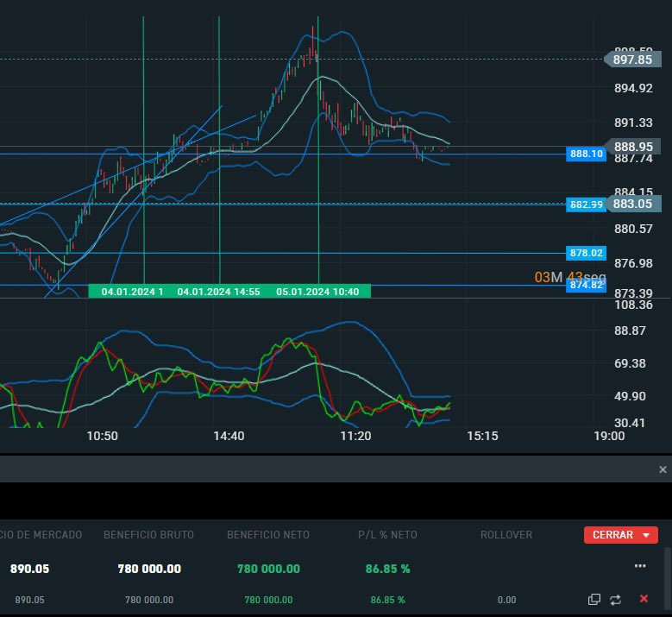Image resolution: width=672 pixels, height=617 pixels.
Task: Click the small white 780 000.00 row value
Action: [149, 600]
